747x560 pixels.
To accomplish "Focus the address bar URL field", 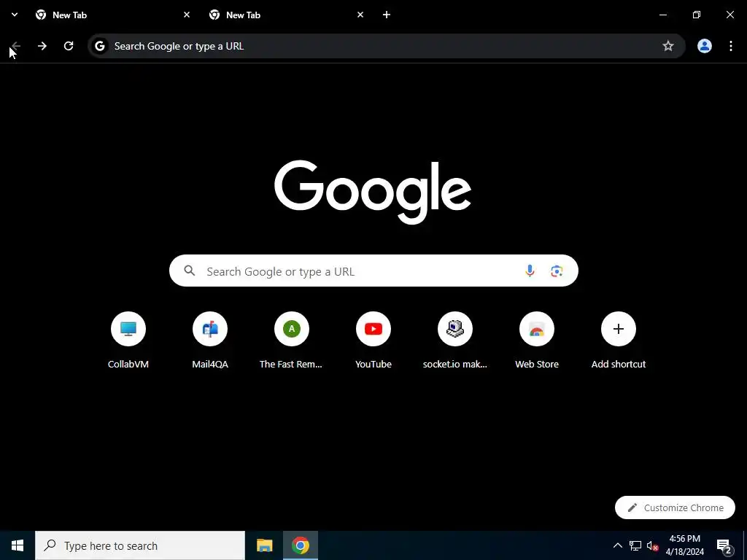I will [387, 46].
